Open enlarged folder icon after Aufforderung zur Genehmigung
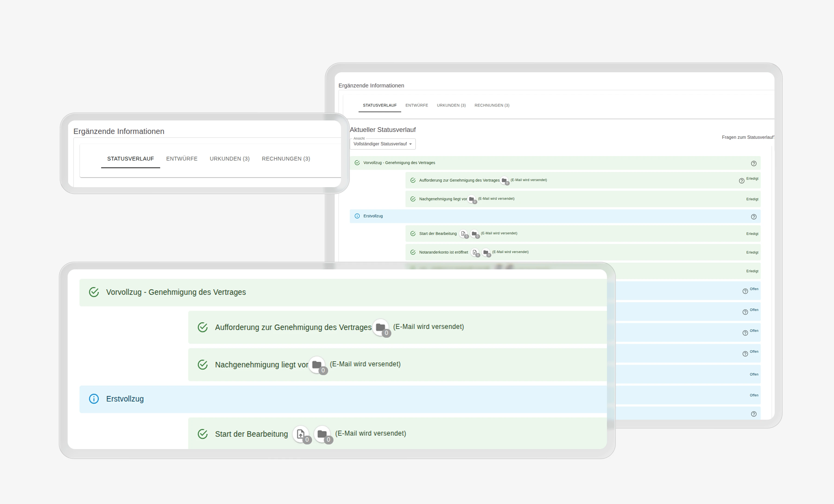Viewport: 834px width, 504px height. coord(380,328)
